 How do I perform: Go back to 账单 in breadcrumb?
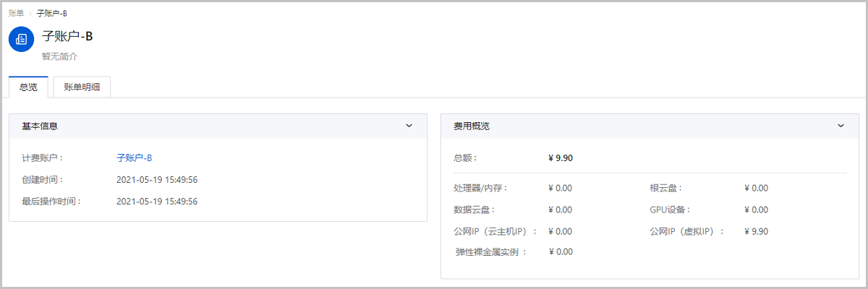pos(16,13)
